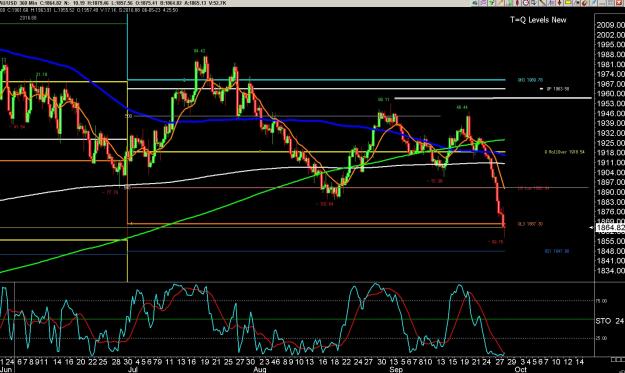Click the 1946.00 price axis label
The height and width of the screenshot is (373, 625).
pos(610,114)
